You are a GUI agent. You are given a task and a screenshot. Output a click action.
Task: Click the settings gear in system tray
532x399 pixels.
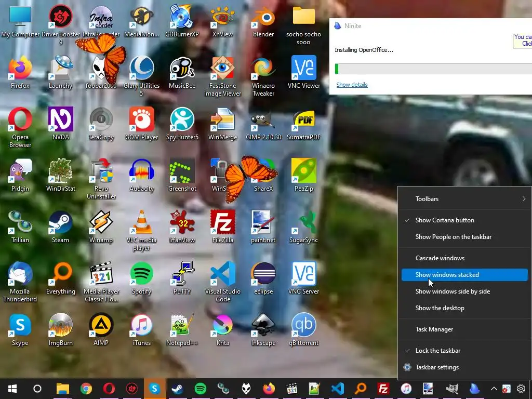tap(521, 389)
